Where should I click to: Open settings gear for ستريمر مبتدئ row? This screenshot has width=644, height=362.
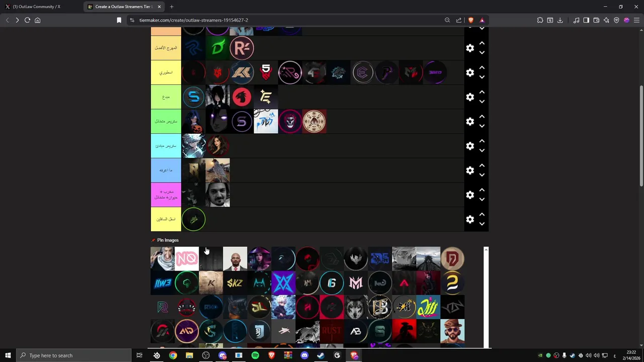click(470, 146)
